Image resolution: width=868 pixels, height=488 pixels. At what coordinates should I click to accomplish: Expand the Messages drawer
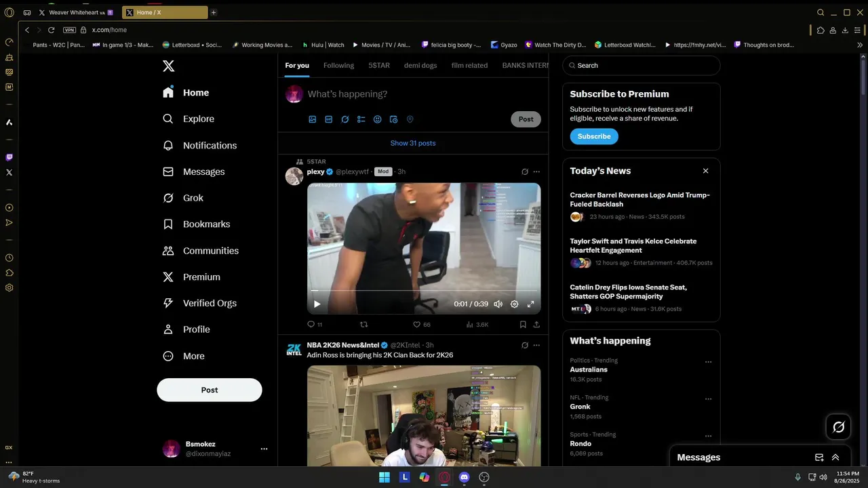tap(835, 457)
